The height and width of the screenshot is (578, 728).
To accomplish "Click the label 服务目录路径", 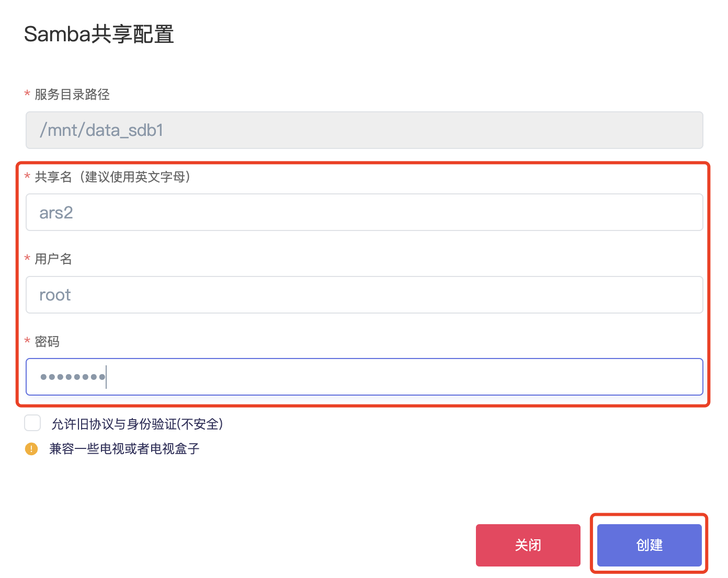I will 72,95.
